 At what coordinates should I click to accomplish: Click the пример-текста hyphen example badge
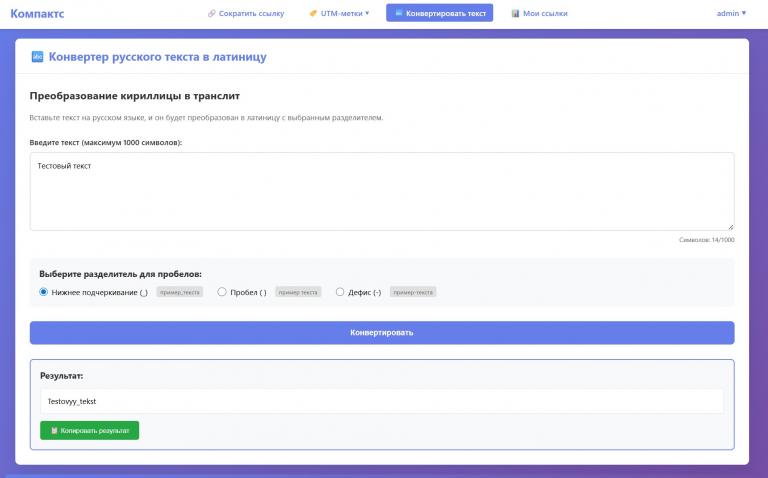tap(413, 292)
